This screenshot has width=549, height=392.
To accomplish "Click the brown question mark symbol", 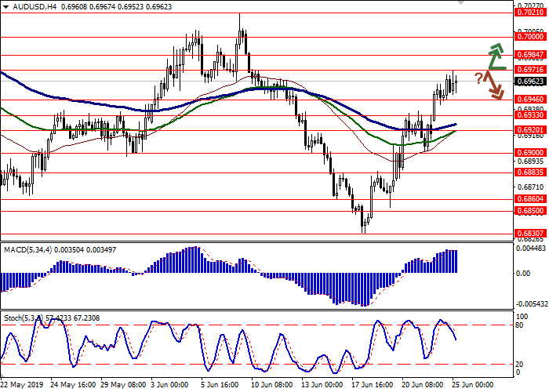I will tap(478, 78).
